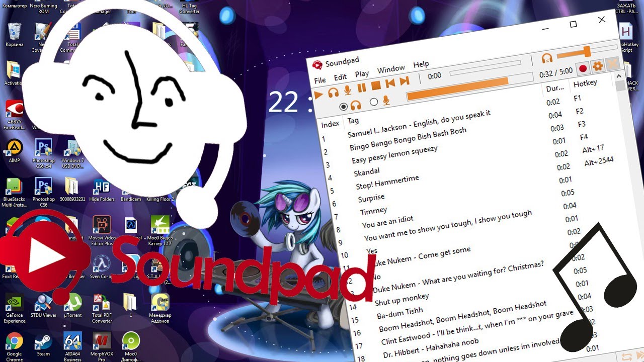Launch µTorrent from desktop
Viewport: 644px width, 362px height.
pos(73,306)
